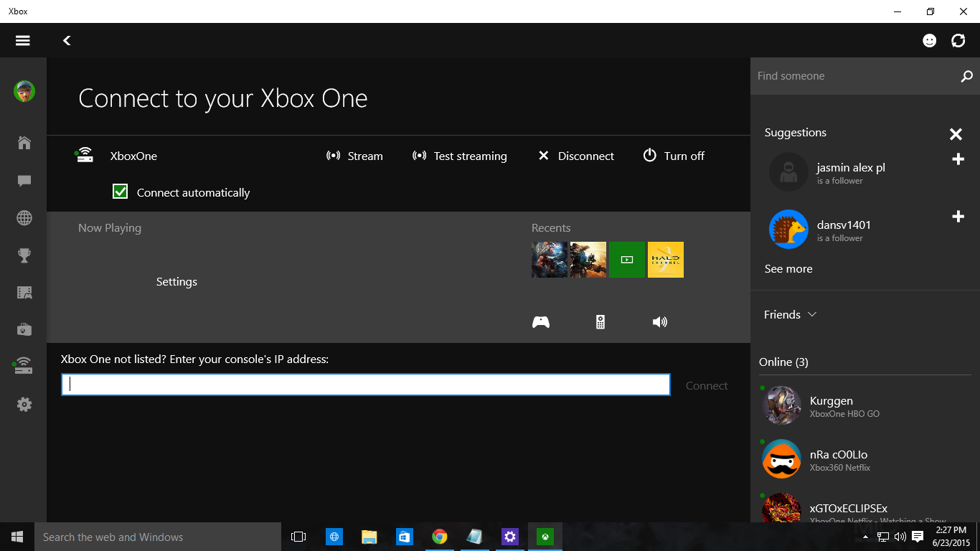Click the Find someone search box
980x551 pixels.
pyautogui.click(x=854, y=76)
